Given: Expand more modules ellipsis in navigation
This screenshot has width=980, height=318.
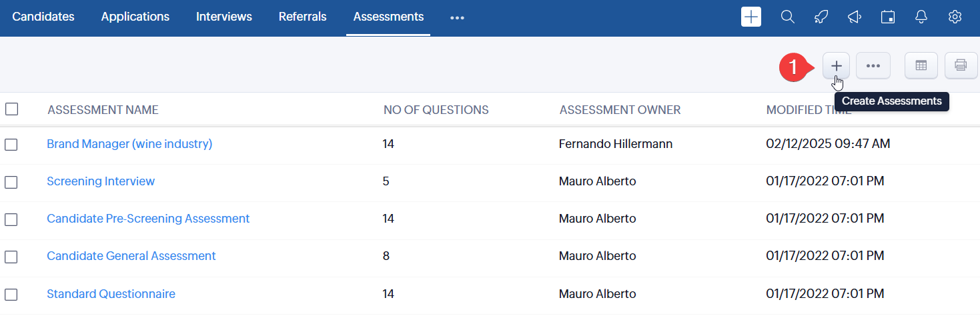Looking at the screenshot, I should click(x=457, y=18).
